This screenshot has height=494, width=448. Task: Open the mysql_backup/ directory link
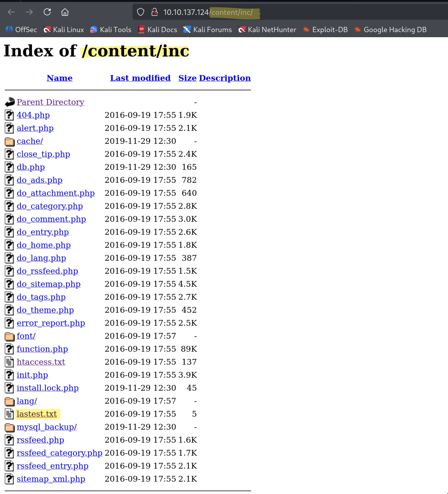point(46,427)
